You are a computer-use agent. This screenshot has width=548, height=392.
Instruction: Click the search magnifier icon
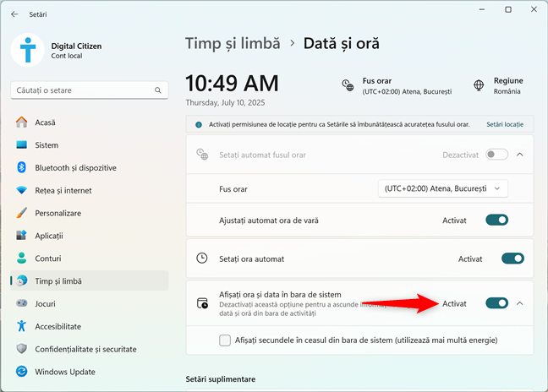point(158,90)
